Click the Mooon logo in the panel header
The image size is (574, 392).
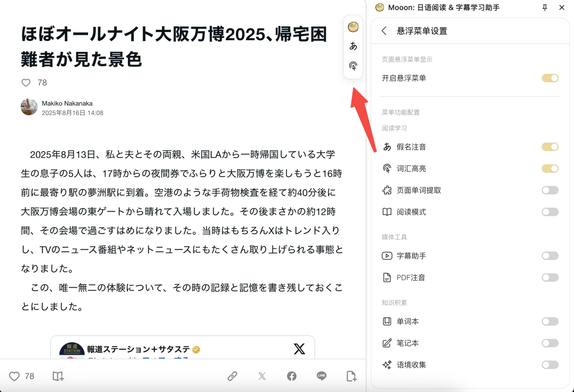click(x=380, y=8)
